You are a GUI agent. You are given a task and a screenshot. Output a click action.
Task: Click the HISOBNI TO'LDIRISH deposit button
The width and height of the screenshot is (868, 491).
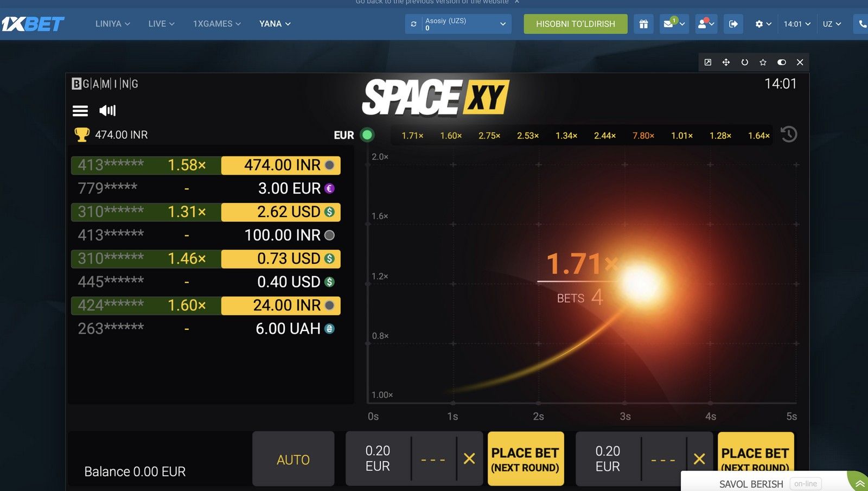point(575,24)
